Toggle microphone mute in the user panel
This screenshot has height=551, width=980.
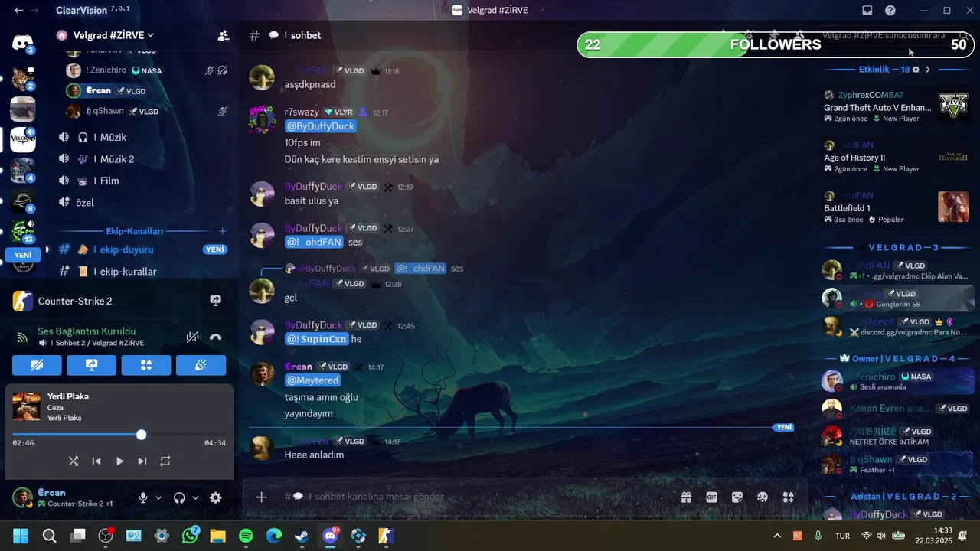coord(142,497)
